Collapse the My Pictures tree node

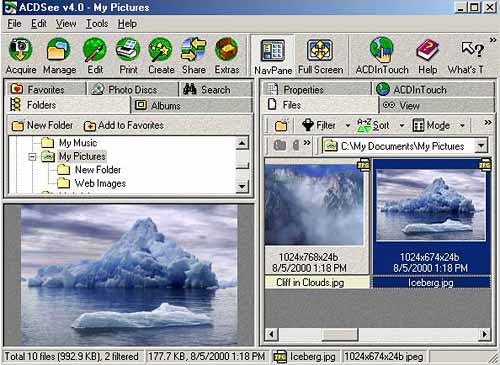tap(32, 157)
